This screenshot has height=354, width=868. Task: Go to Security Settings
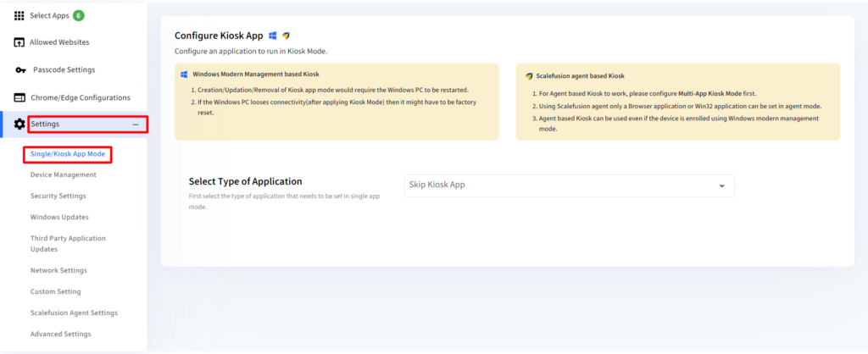point(58,196)
